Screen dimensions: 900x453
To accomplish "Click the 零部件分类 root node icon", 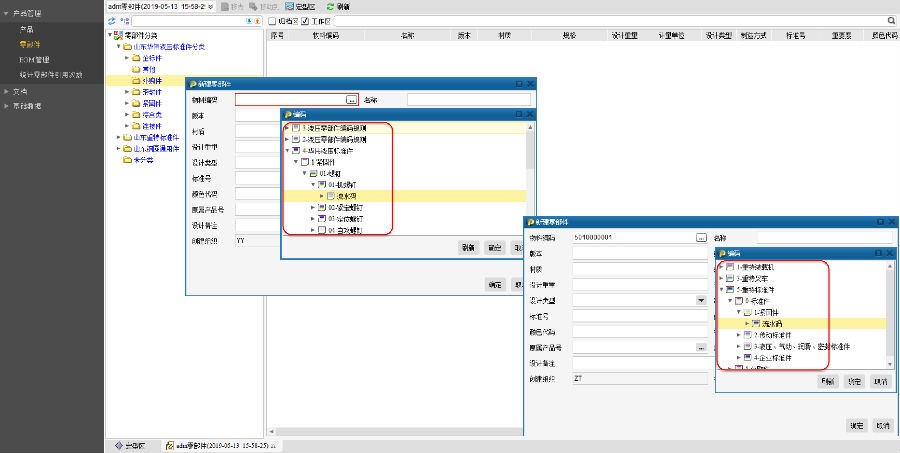I will click(119, 35).
